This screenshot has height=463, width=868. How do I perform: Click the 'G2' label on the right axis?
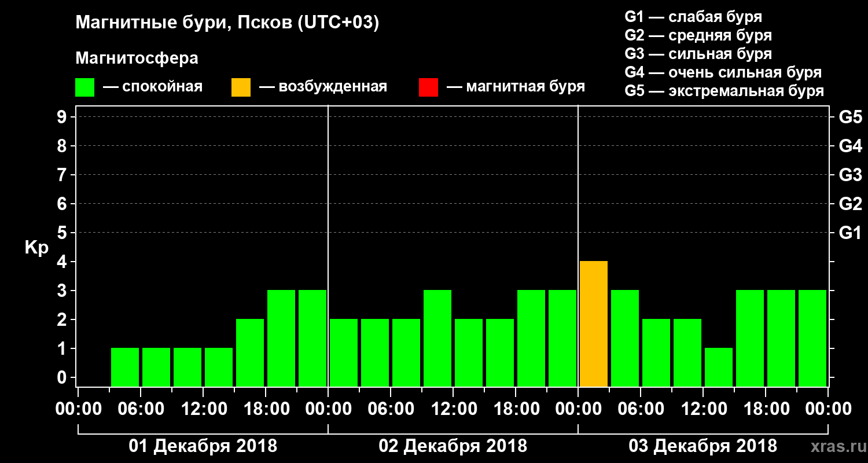click(850, 204)
